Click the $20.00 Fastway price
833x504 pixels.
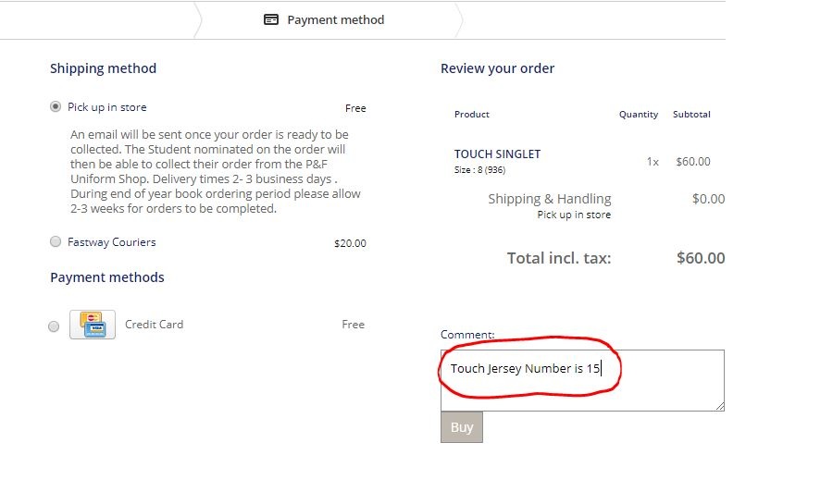coord(350,243)
